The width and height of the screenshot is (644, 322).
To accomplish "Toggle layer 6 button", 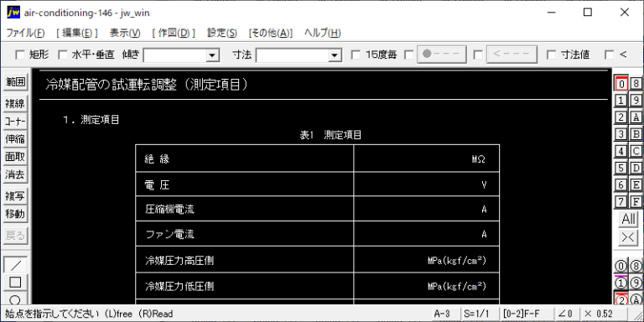I will click(621, 184).
